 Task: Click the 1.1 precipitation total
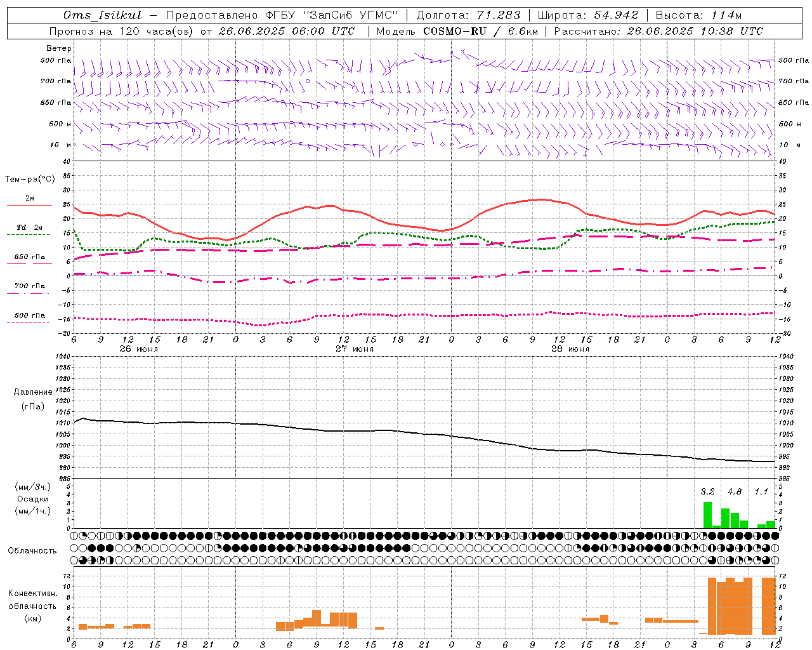click(761, 492)
